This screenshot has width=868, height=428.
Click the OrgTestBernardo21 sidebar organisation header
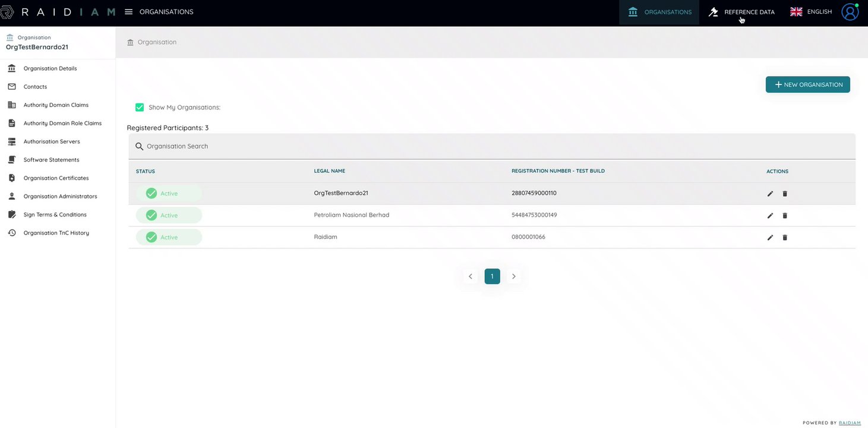[x=37, y=47]
